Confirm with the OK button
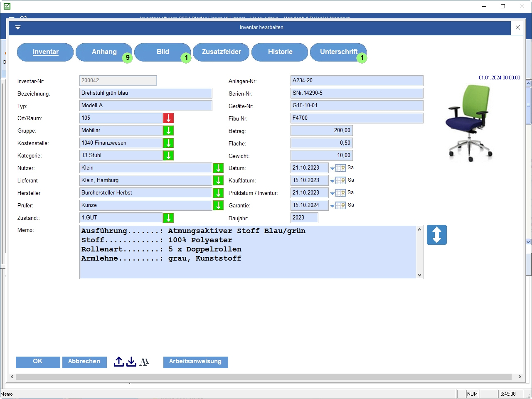 38,362
